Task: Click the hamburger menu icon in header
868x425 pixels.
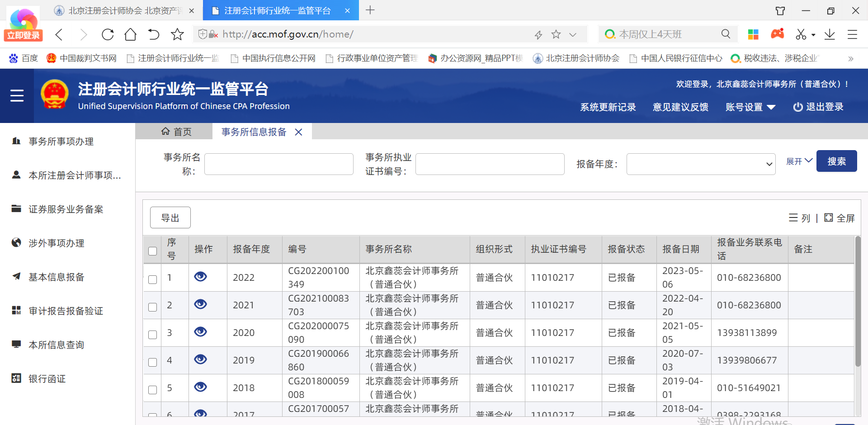Action: coord(17,95)
